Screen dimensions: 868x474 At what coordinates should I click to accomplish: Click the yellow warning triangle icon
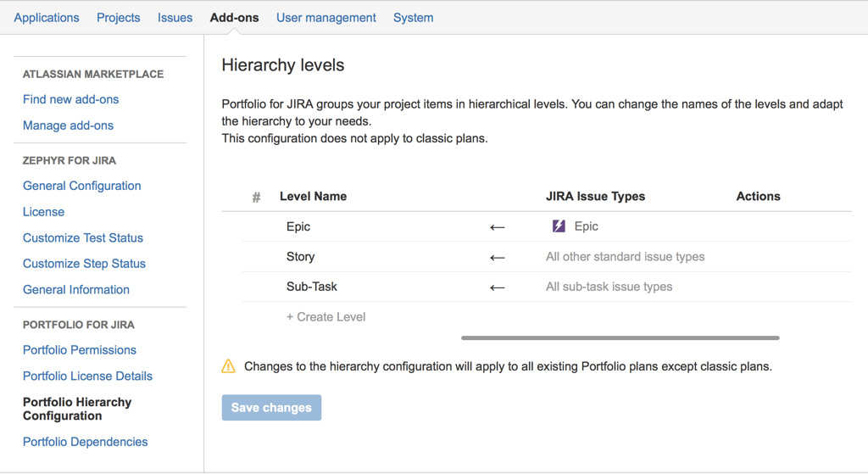(x=229, y=366)
